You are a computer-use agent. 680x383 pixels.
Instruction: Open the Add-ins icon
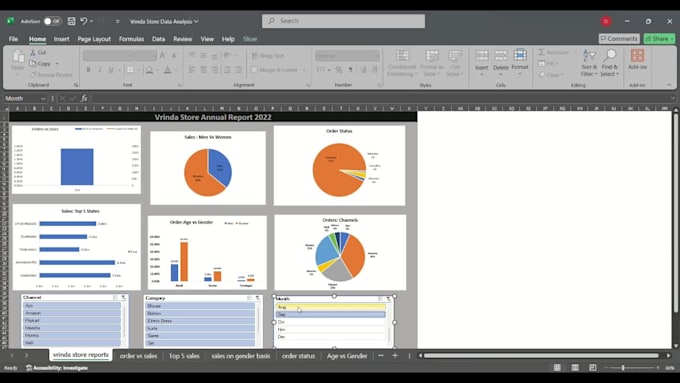[637, 56]
